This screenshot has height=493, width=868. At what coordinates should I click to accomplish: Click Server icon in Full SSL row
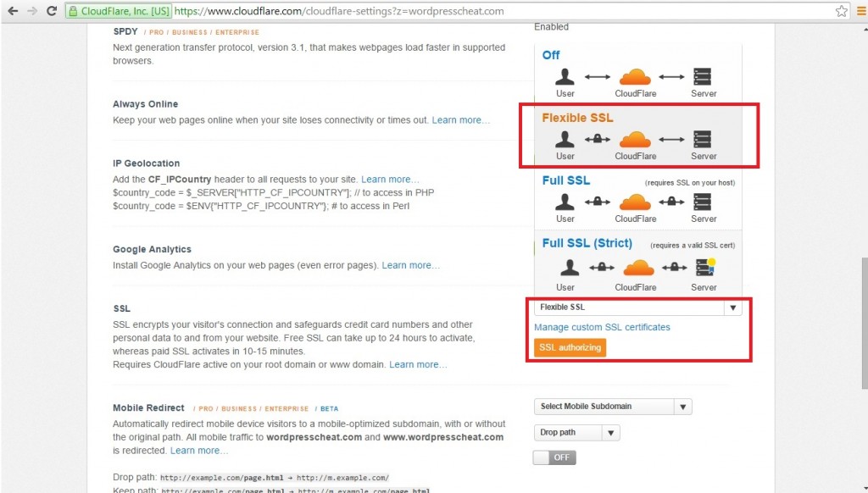pos(703,202)
